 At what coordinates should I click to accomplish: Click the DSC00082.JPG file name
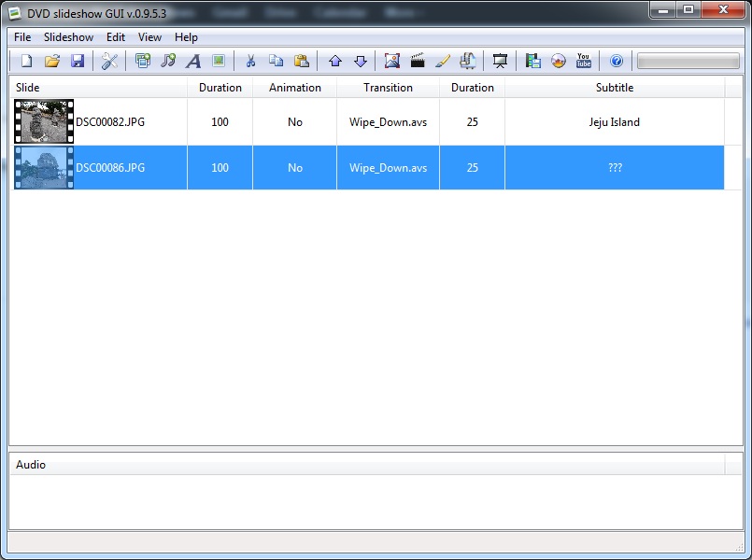pos(110,121)
